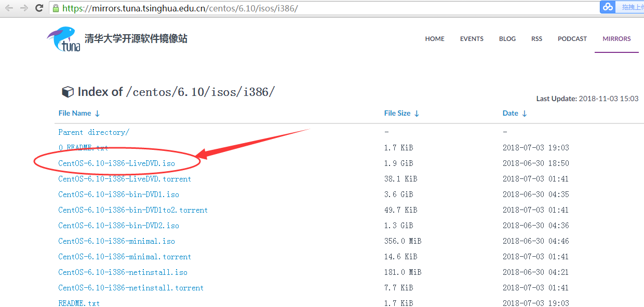
Task: Click the 1.9 GiB file size
Action: click(x=398, y=163)
